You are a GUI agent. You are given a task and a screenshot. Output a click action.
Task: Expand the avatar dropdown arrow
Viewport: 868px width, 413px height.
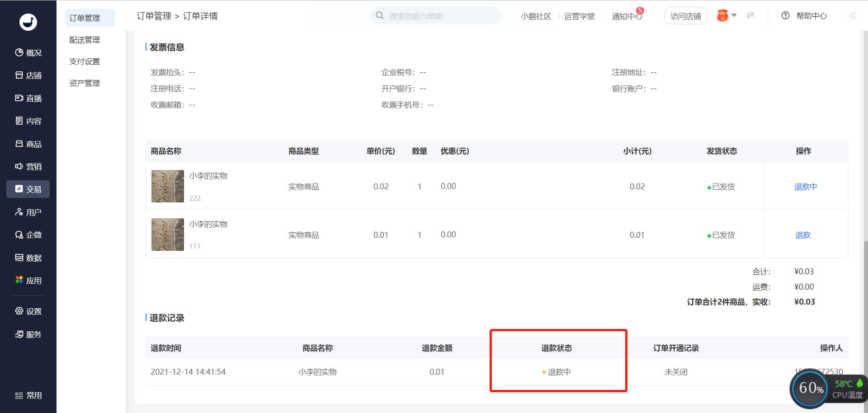[x=734, y=15]
